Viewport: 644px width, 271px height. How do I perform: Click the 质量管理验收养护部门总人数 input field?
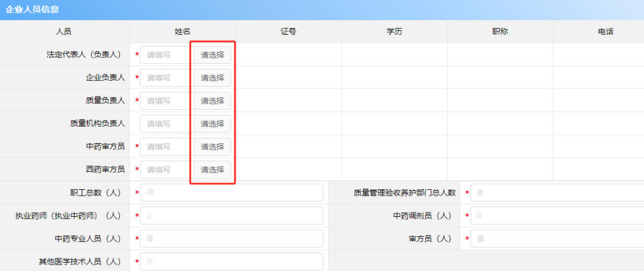pyautogui.click(x=558, y=192)
